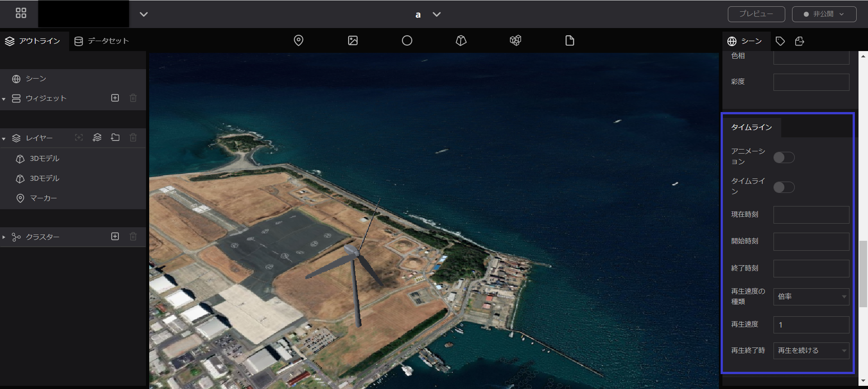Click the scroll up arrow of right panel
868x389 pixels.
click(863, 57)
